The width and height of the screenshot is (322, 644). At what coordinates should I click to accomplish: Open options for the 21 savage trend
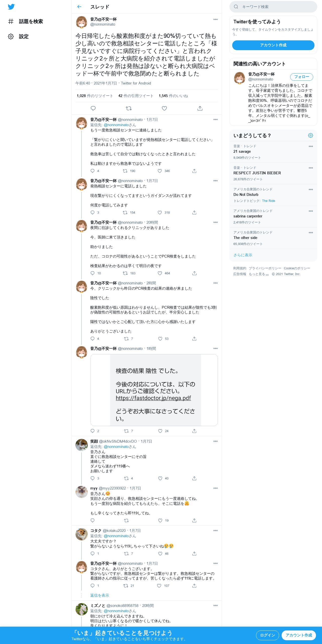pos(311,146)
